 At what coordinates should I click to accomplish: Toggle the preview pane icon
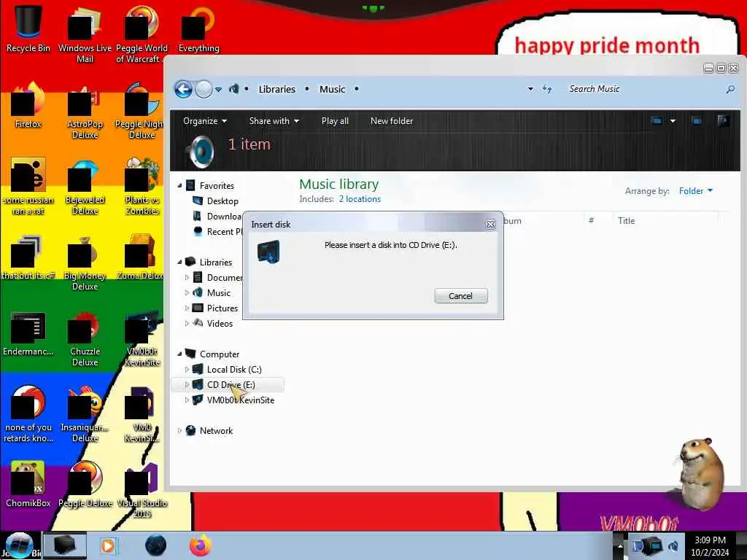(x=697, y=121)
